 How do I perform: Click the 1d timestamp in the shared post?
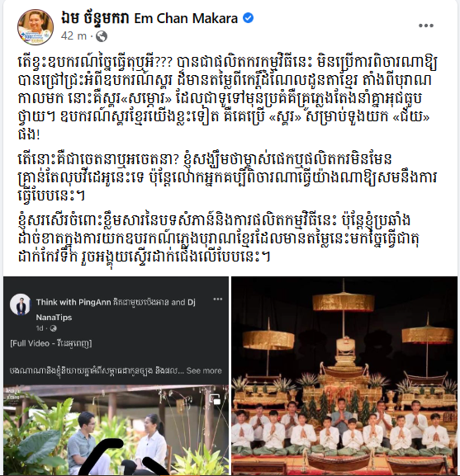click(40, 328)
